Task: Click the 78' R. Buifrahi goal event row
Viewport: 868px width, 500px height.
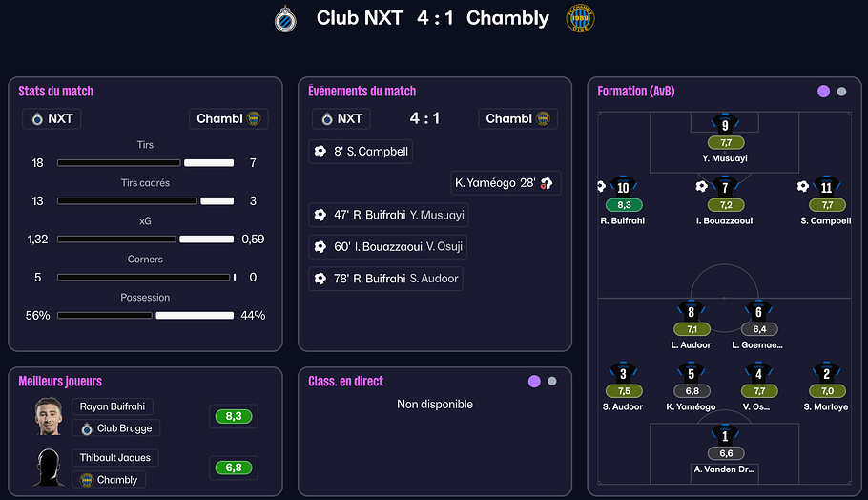Action: coord(386,279)
